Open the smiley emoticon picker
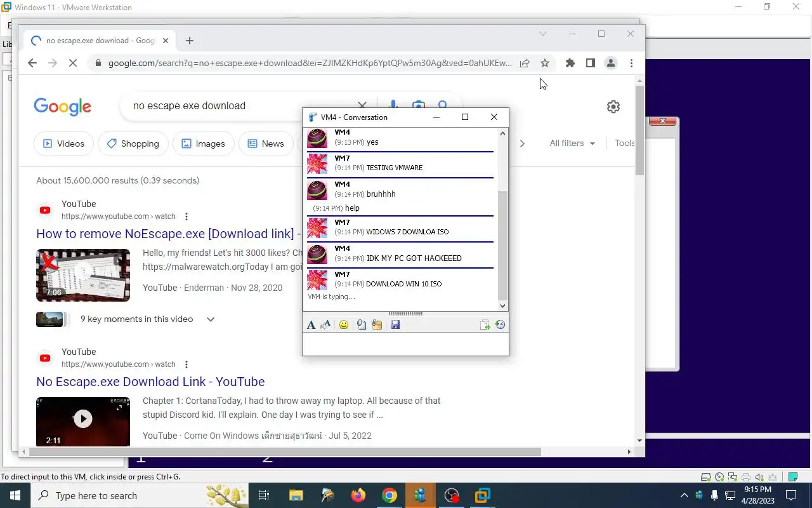This screenshot has height=508, width=812. click(x=344, y=325)
